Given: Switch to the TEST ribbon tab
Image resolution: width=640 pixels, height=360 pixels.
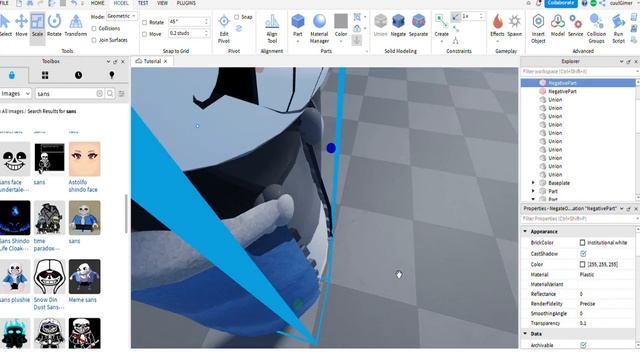Looking at the screenshot, I should coord(143,3).
